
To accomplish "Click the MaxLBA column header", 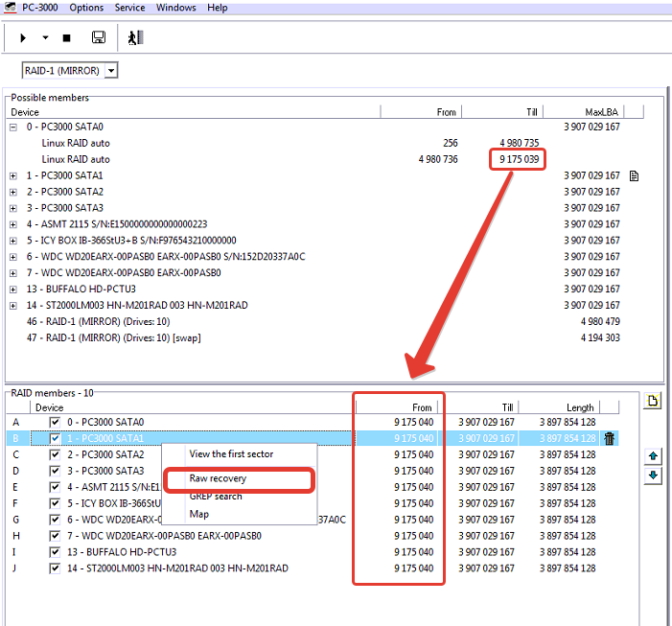I will [584, 112].
